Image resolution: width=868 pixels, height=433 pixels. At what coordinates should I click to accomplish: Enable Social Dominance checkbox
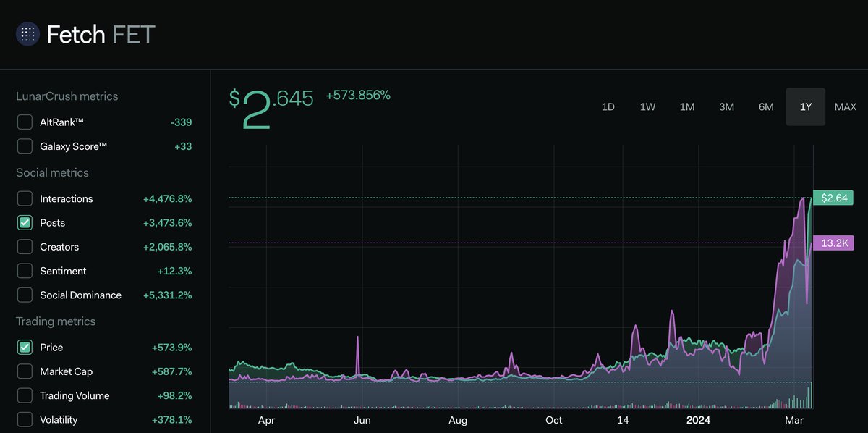pos(25,295)
